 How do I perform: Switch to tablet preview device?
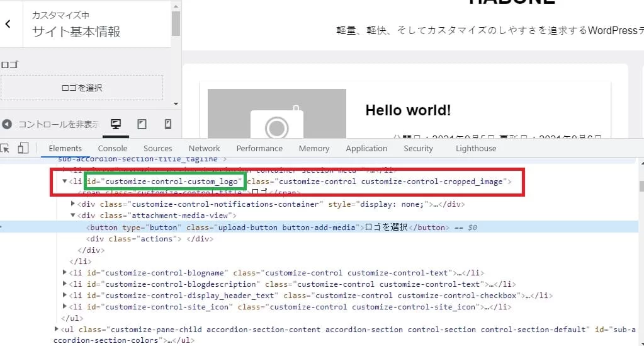pos(142,124)
